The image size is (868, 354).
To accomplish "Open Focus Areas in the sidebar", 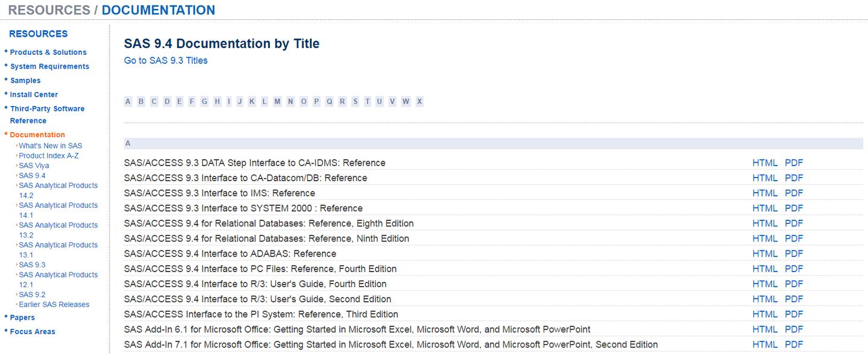I will click(x=33, y=332).
